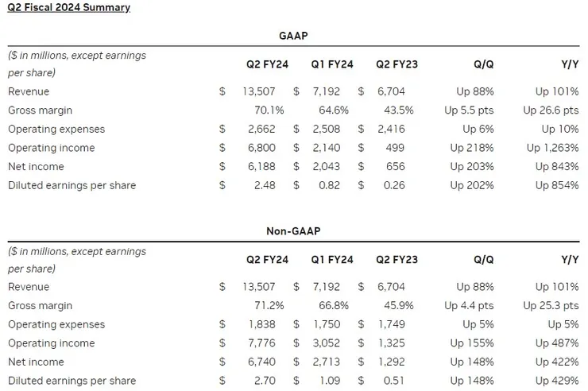Image resolution: width=588 pixels, height=391 pixels.
Task: Click the Operating expenses label in GAAP table
Action: coord(56,130)
